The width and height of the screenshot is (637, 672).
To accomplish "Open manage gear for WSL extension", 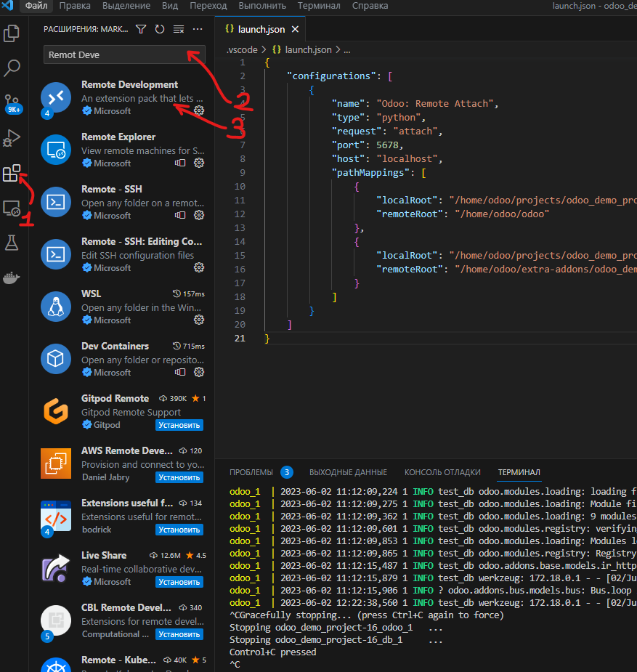I will click(199, 320).
